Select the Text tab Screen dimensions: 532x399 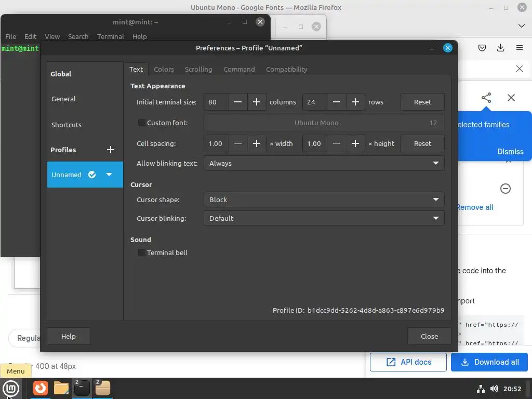point(136,69)
